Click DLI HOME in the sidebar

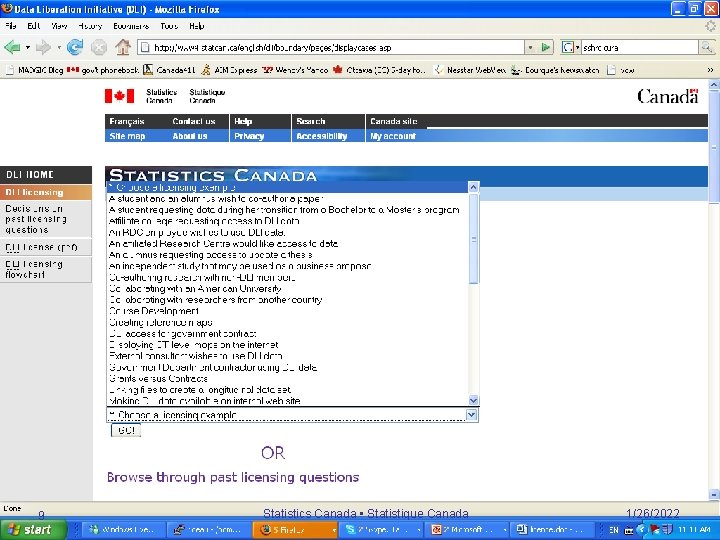pyautogui.click(x=46, y=174)
